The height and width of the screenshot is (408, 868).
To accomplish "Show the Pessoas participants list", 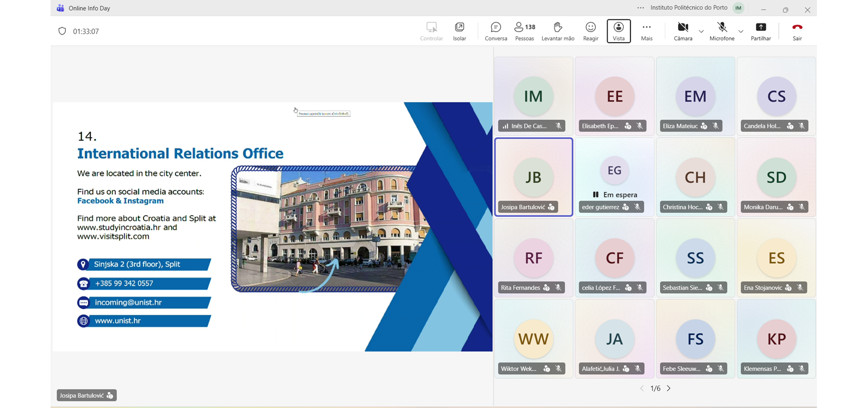I will 524,31.
